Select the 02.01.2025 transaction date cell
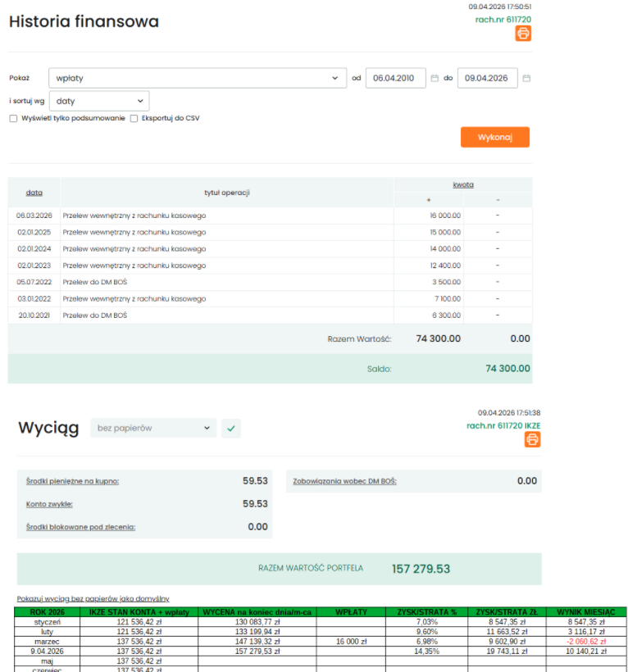This screenshot has height=672, width=628. point(34,232)
